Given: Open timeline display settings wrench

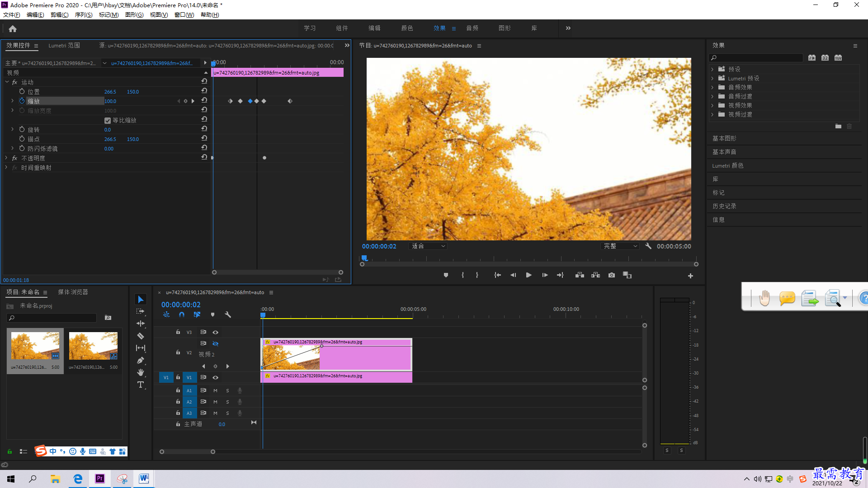Looking at the screenshot, I should tap(228, 315).
